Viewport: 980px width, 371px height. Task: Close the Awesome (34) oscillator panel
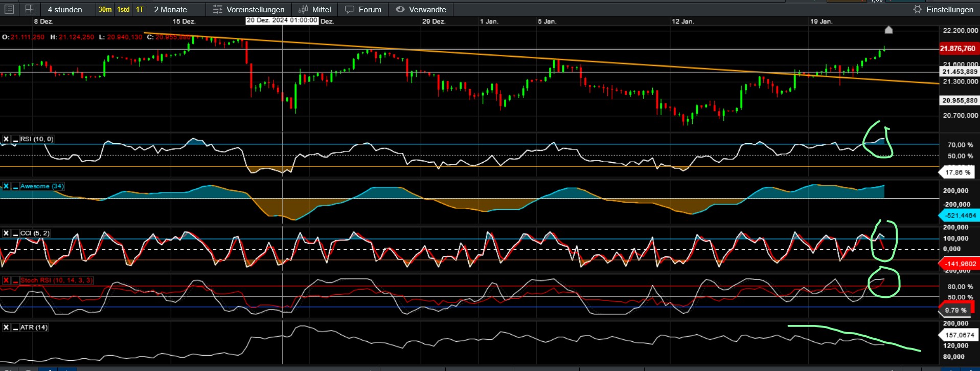pos(6,186)
